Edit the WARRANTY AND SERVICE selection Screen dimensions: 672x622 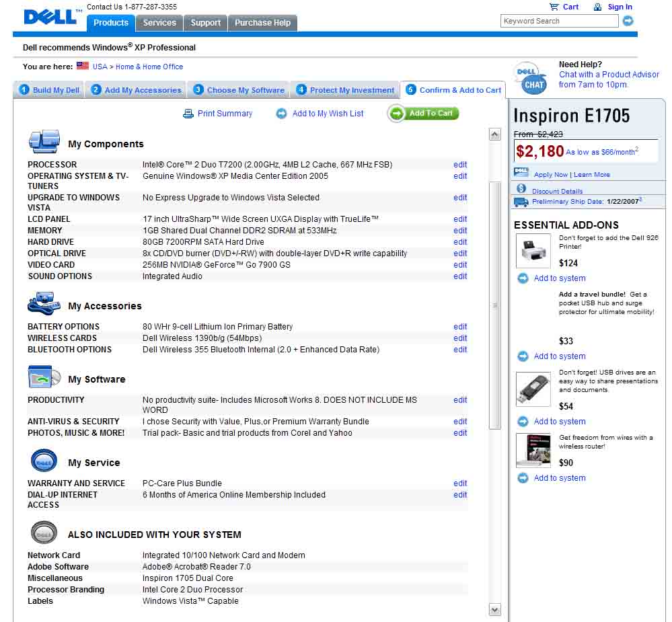tap(460, 483)
